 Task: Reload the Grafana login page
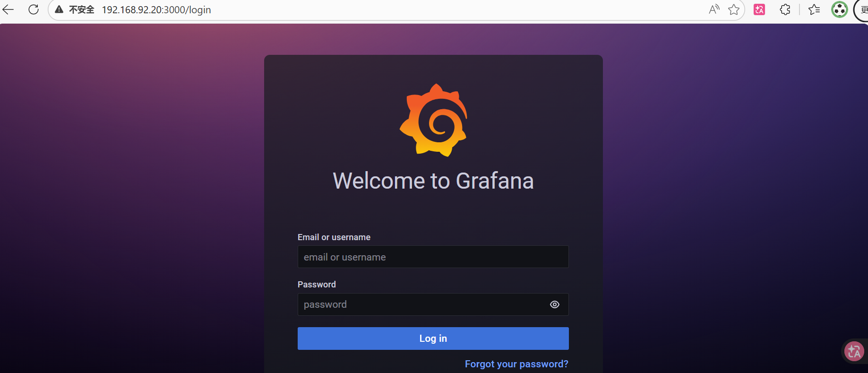34,9
